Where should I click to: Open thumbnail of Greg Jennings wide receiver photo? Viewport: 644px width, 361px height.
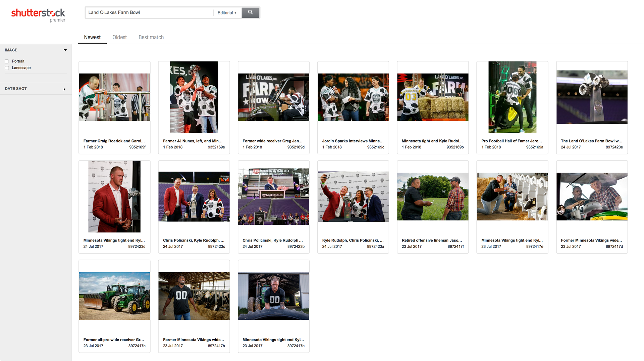click(274, 97)
